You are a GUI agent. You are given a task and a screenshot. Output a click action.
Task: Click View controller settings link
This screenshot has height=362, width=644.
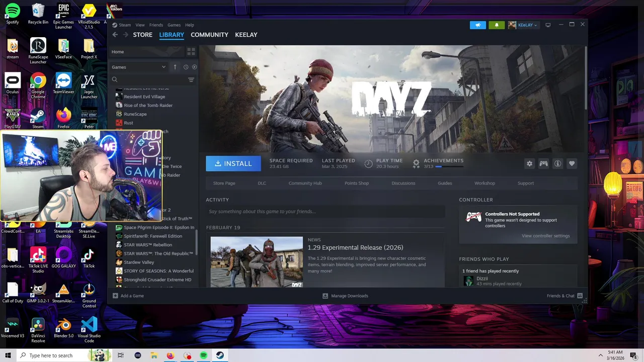[546, 236]
